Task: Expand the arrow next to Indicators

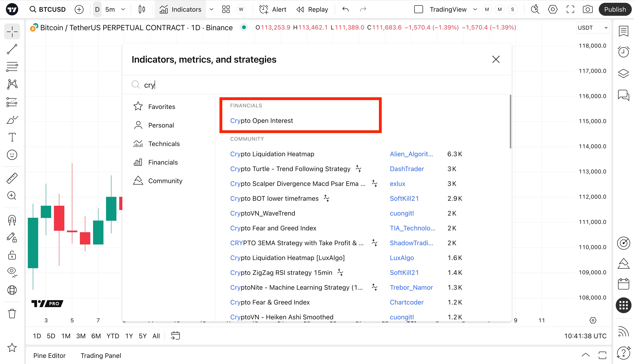Action: (x=212, y=9)
